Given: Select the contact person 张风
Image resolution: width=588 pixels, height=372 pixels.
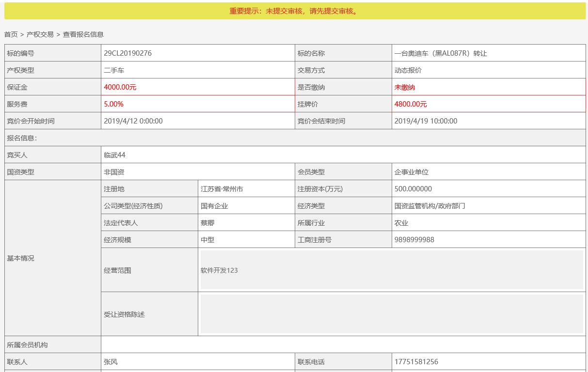Looking at the screenshot, I should (111, 362).
